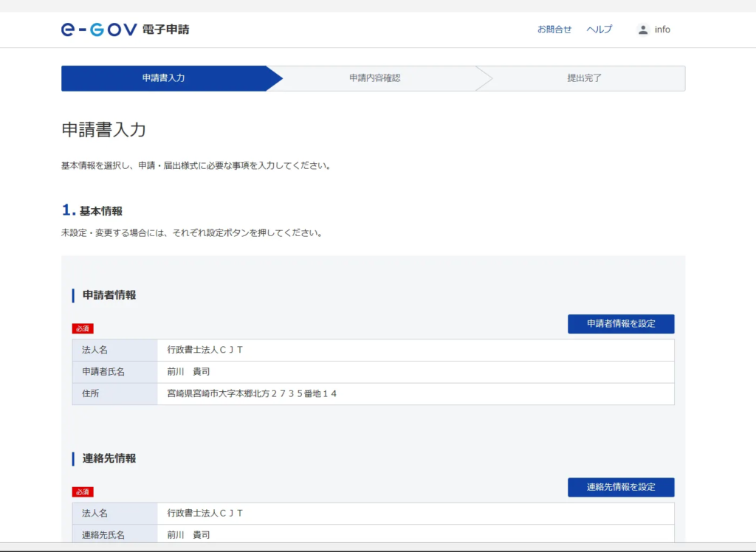The width and height of the screenshot is (756, 552).
Task: Click the 1. 基本情報 heading
Action: click(92, 211)
